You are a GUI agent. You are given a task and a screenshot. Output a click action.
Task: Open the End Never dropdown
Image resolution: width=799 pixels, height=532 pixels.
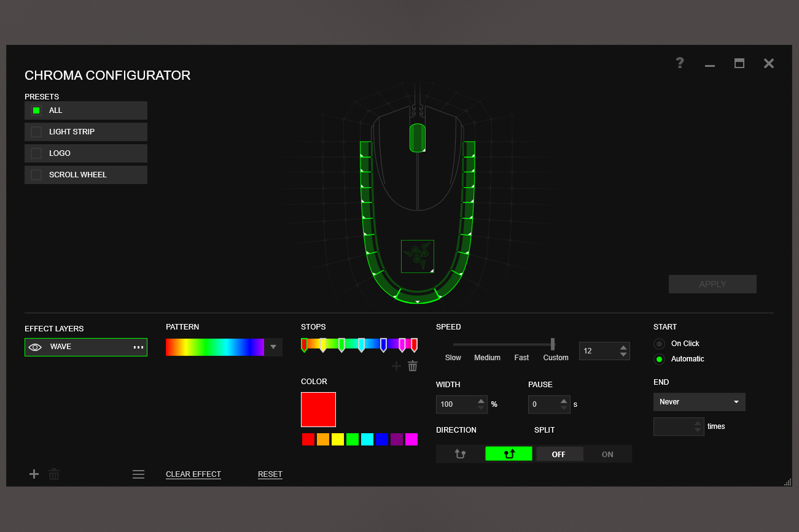(x=700, y=402)
